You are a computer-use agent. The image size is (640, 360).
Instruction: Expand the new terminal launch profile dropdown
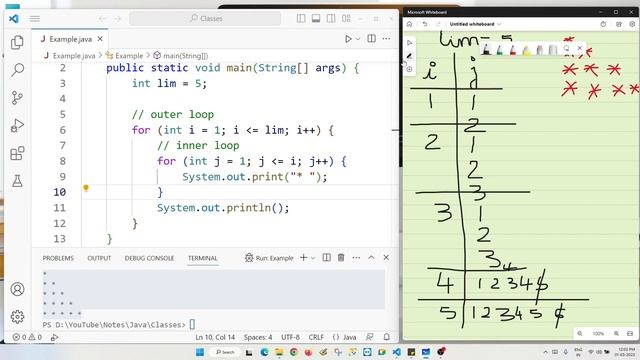[x=313, y=258]
